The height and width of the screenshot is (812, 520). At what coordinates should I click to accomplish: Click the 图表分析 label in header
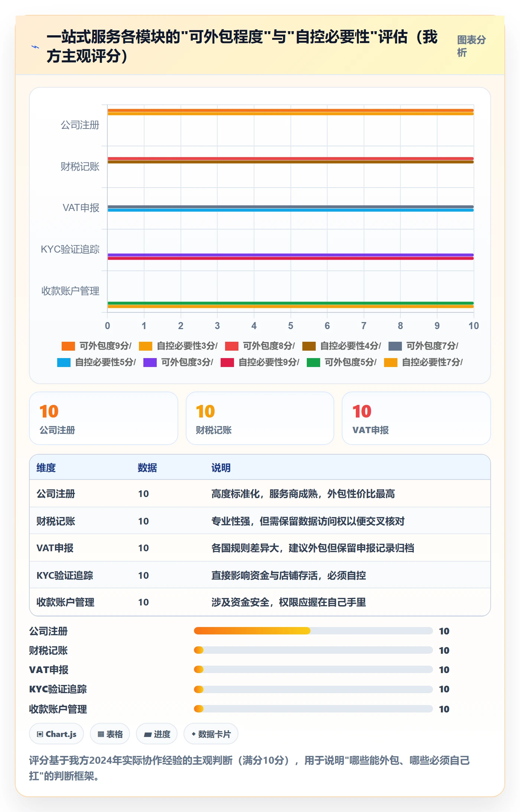471,46
